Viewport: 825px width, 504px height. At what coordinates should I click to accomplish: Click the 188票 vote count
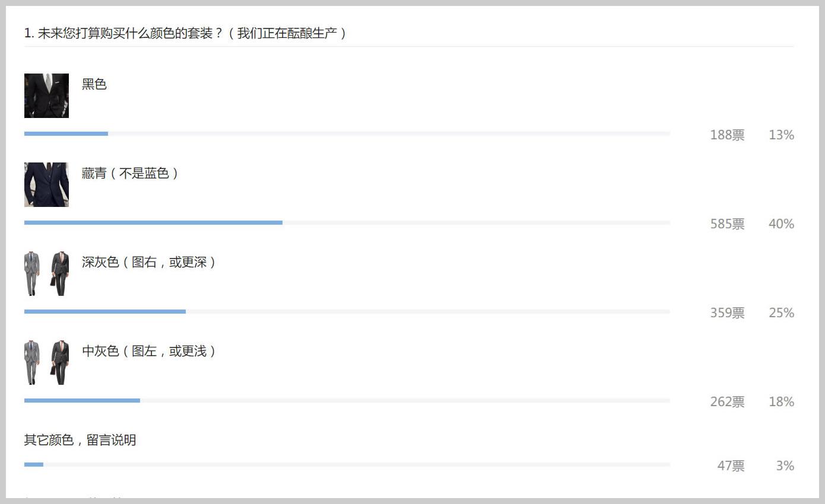tap(727, 135)
